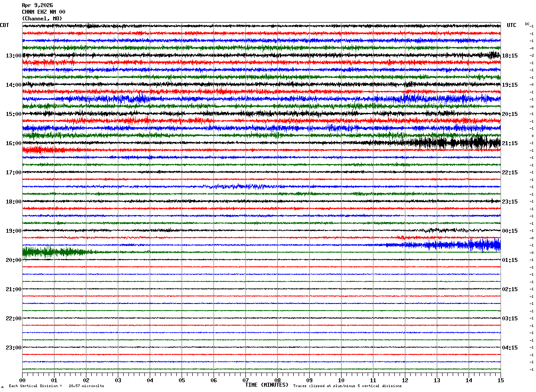Click the date label 'Apr 9,2026'
The height and width of the screenshot is (392, 536).
37,5
